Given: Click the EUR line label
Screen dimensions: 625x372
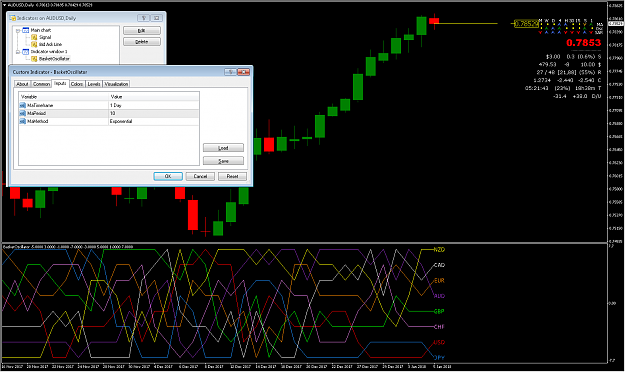Looking at the screenshot, I should [x=439, y=281].
